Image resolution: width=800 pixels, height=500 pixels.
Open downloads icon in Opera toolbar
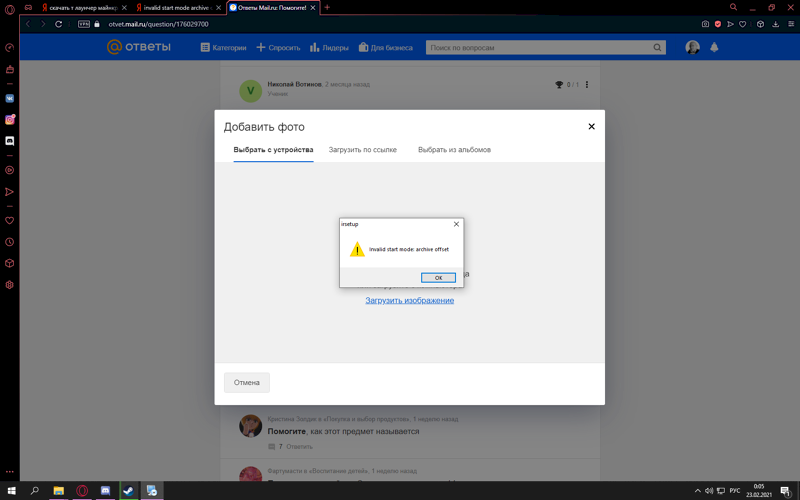tap(775, 24)
